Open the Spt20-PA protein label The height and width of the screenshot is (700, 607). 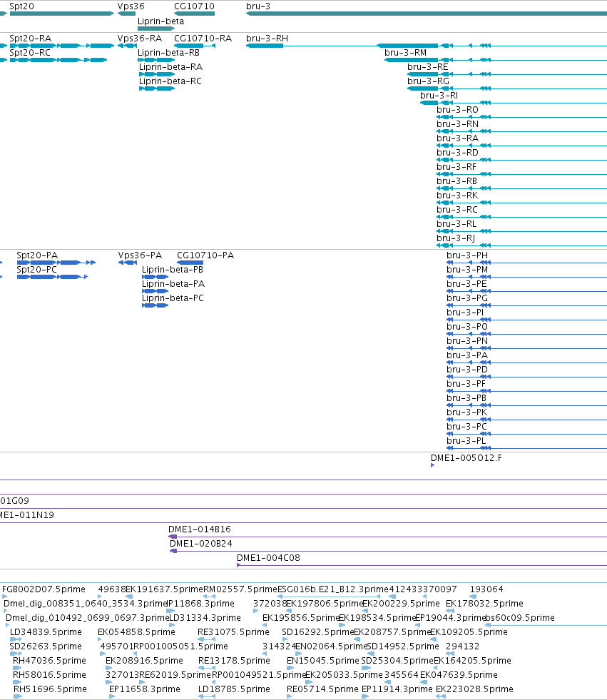coord(37,255)
